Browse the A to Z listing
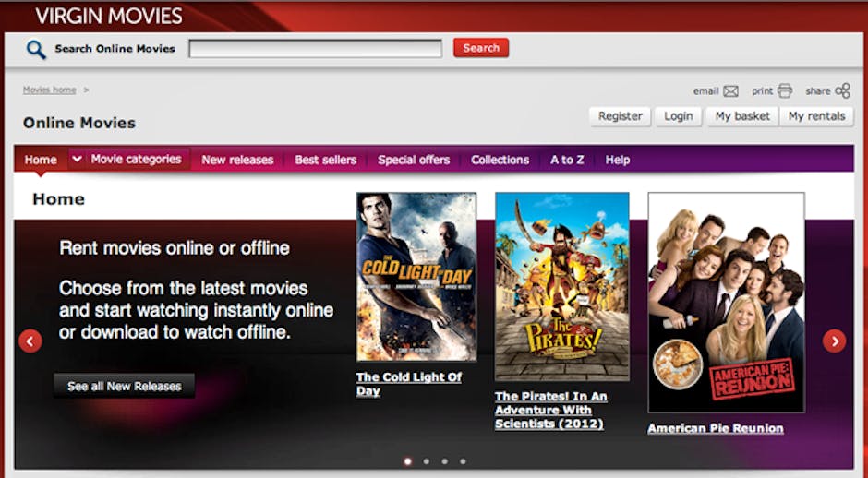Viewport: 868px width, 478px height. pyautogui.click(x=567, y=160)
